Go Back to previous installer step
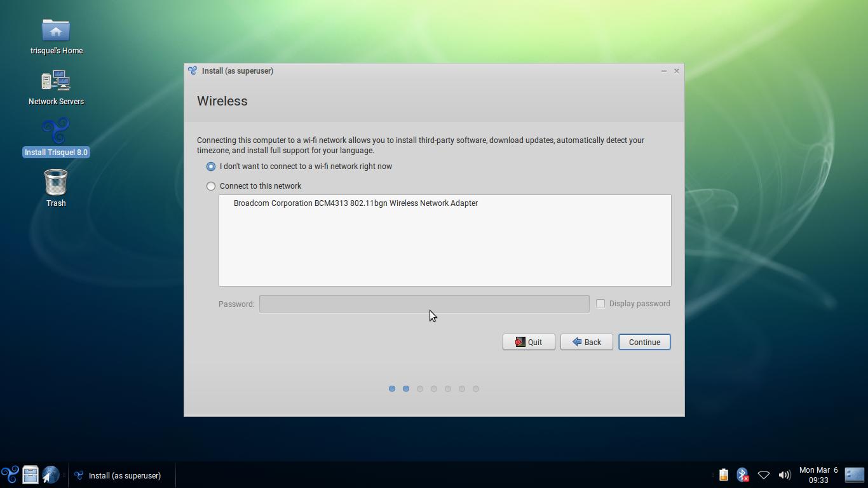Screen dimensions: 868x488 [x=587, y=342]
